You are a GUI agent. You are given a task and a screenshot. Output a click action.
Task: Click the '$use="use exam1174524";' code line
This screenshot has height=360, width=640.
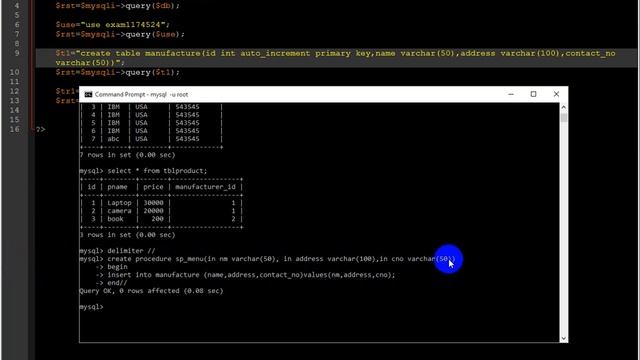pyautogui.click(x=113, y=24)
